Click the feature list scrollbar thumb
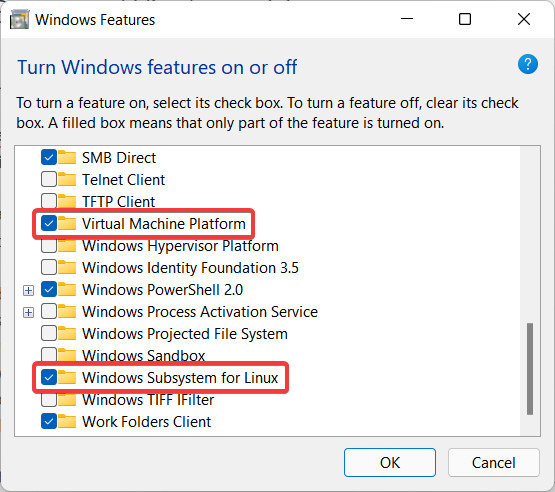 coord(530,368)
